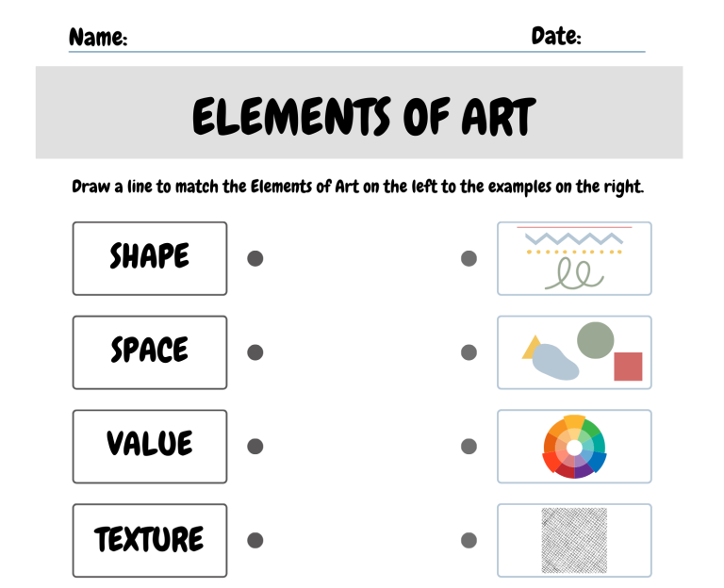Click the red square shape
The height and width of the screenshot is (588, 724).
(628, 367)
